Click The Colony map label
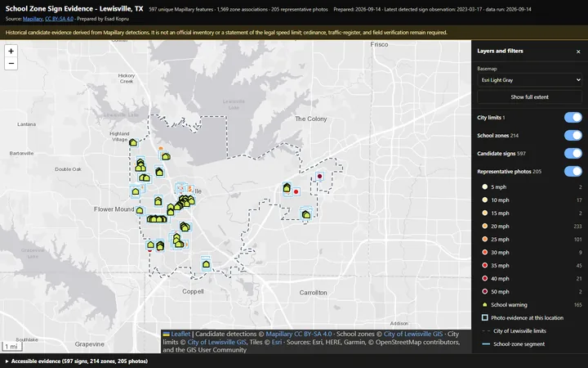The image size is (588, 368). click(x=311, y=119)
